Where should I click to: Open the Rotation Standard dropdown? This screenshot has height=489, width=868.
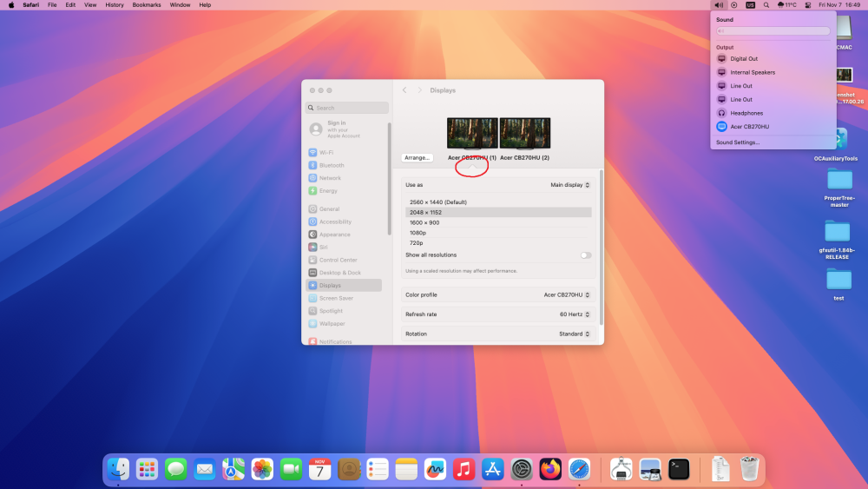point(574,334)
